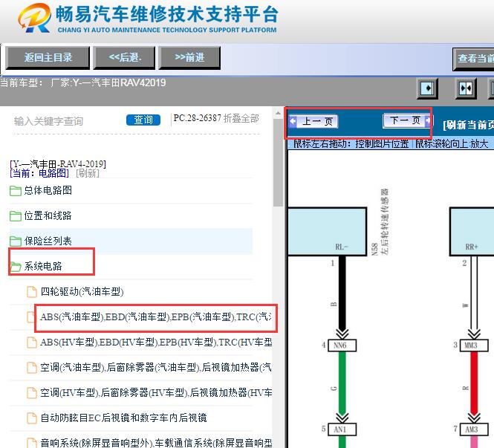Click the 音响系统 document icon
The image size is (494, 448).
pos(31,443)
